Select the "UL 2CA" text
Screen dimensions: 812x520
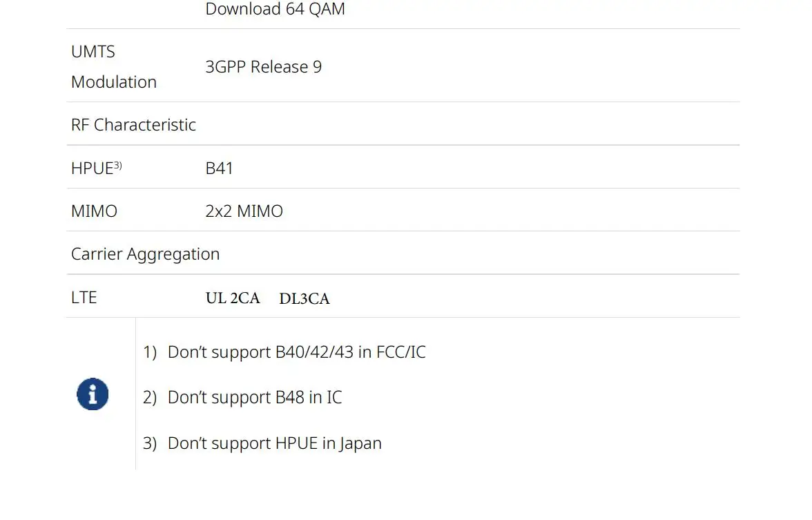coord(233,298)
